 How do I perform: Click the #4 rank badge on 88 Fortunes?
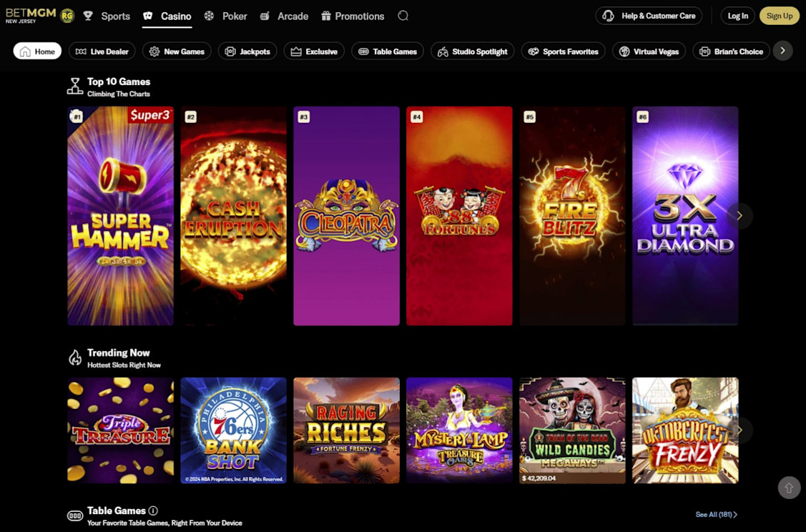(417, 117)
